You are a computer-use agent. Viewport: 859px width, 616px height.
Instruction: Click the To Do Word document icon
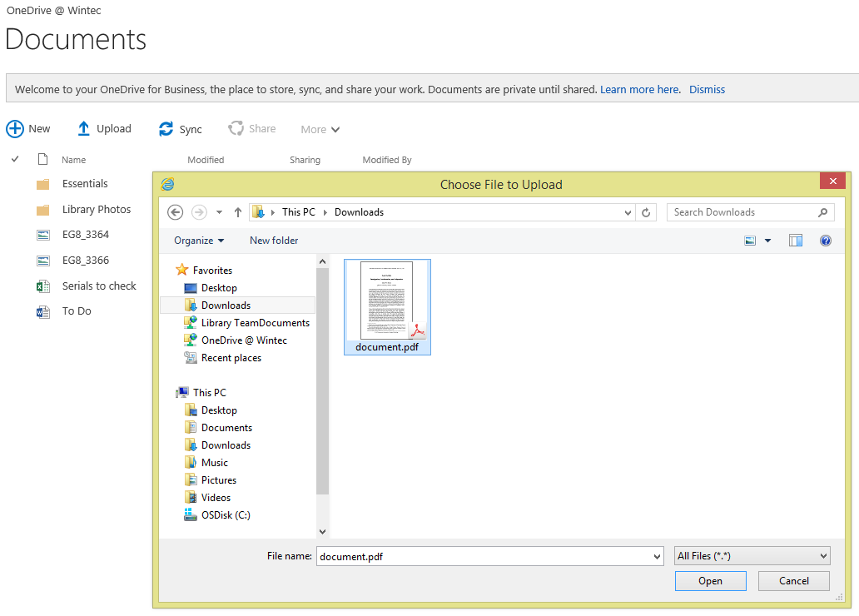42,312
